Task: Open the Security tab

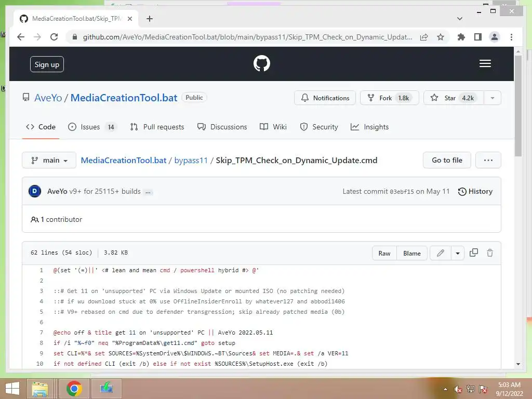Action: pyautogui.click(x=319, y=127)
